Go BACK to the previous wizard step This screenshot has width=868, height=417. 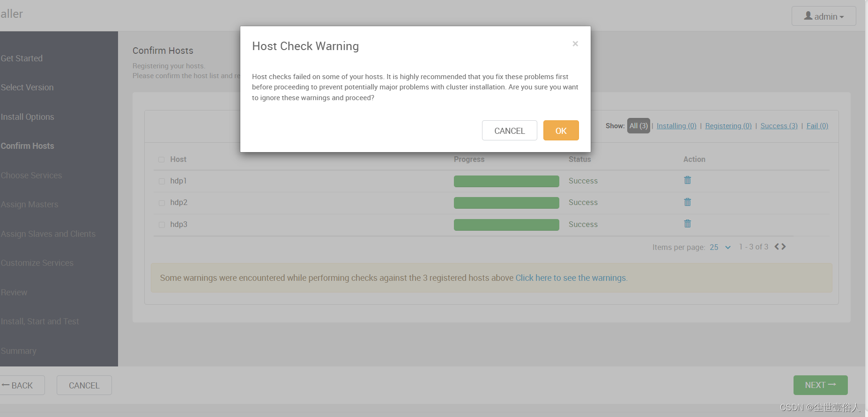pyautogui.click(x=22, y=385)
